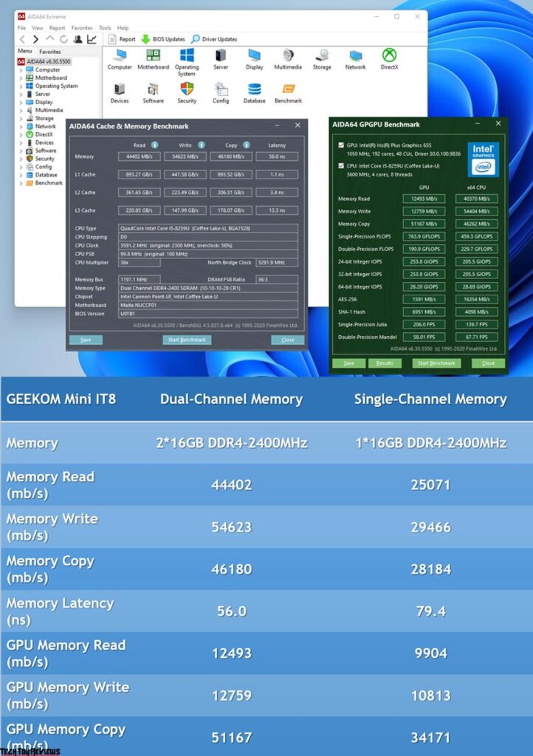Open the View menu

coord(37,28)
